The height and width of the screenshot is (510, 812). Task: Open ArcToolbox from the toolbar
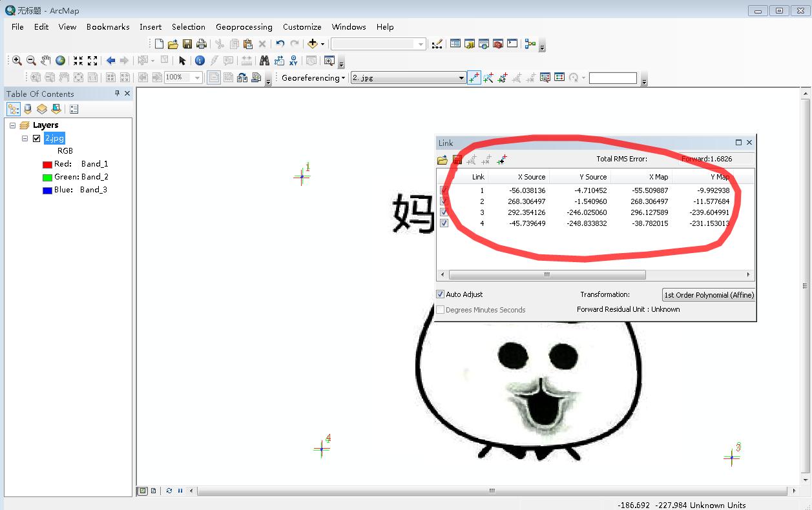click(x=498, y=44)
